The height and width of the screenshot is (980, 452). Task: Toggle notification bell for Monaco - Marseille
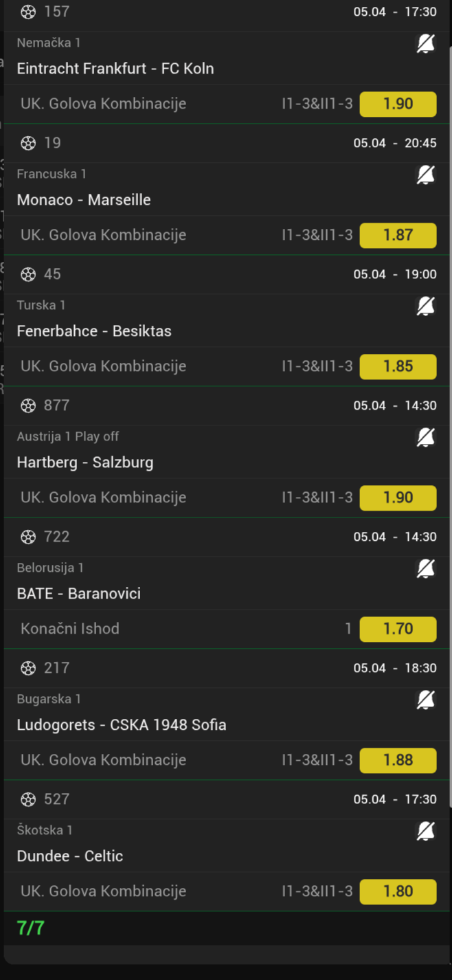tap(426, 175)
